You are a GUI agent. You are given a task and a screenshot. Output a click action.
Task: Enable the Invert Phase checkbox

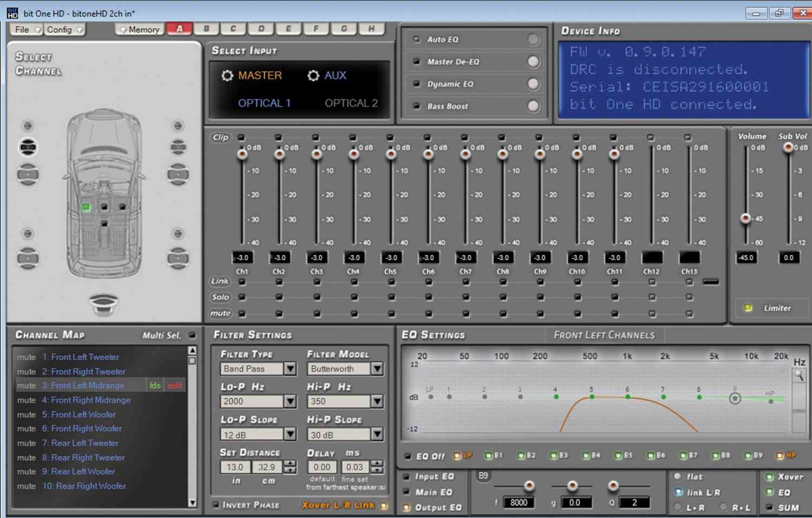[x=215, y=504]
